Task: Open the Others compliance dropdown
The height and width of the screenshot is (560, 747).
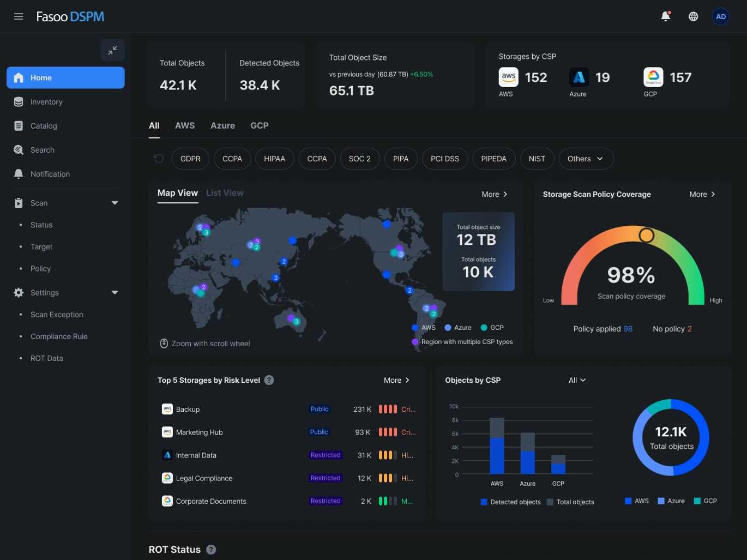Action: coord(585,158)
